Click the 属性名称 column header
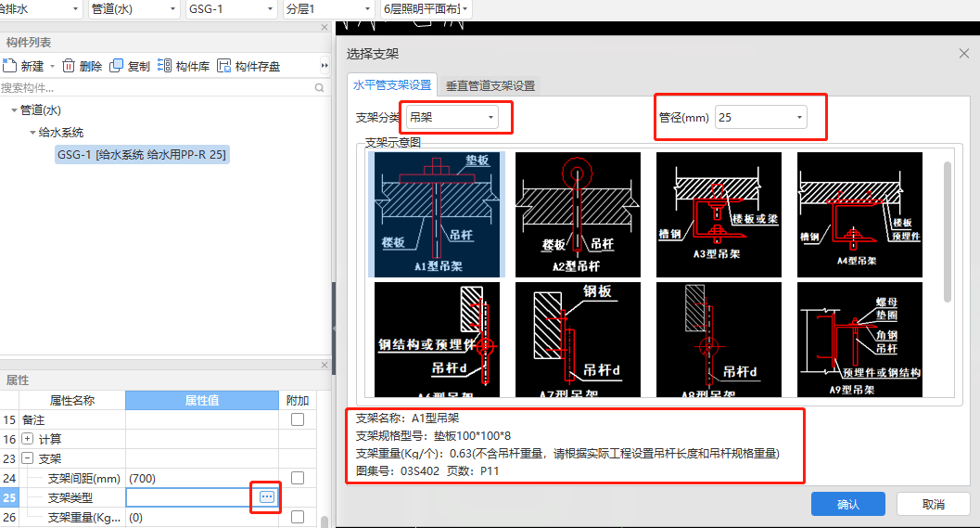 (72, 400)
